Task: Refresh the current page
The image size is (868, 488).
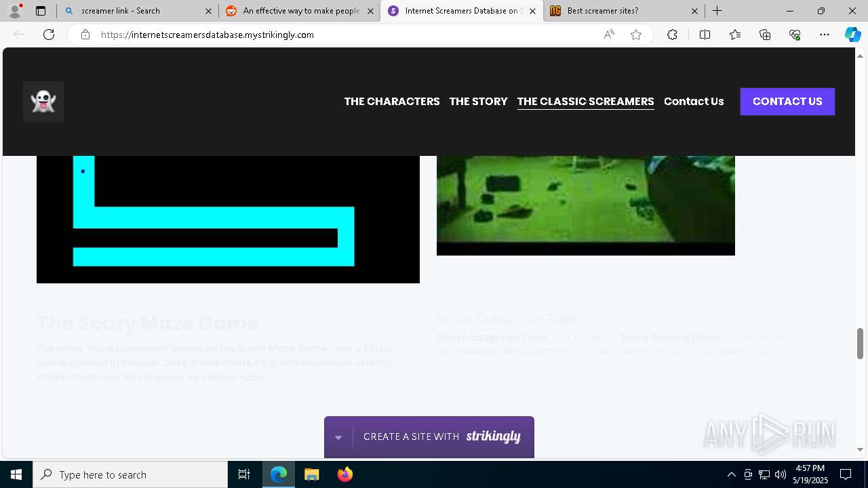Action: coord(49,35)
